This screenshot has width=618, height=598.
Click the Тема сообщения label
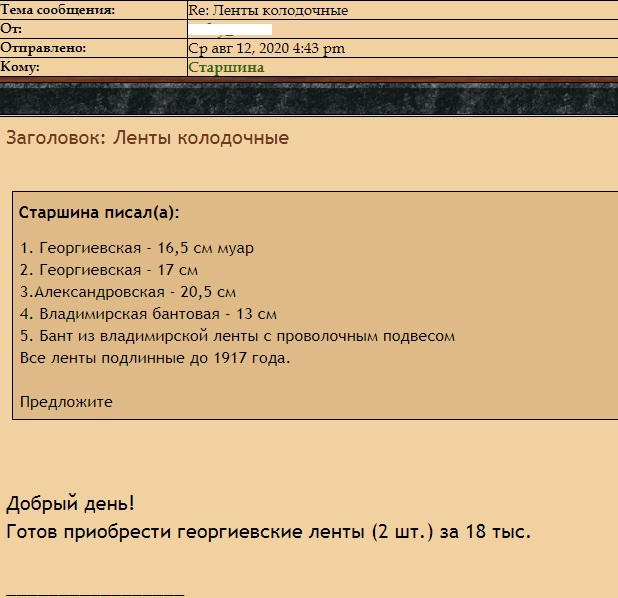[58, 10]
